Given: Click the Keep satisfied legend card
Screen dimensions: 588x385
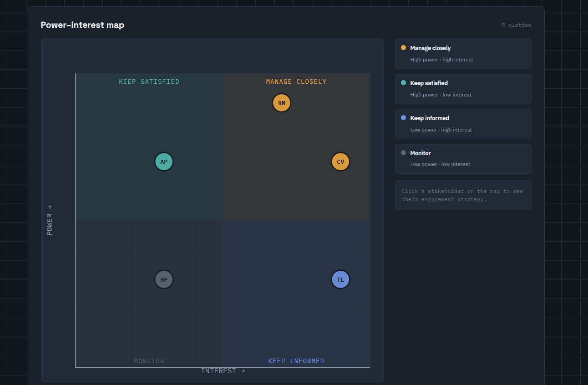Looking at the screenshot, I should coord(463,89).
